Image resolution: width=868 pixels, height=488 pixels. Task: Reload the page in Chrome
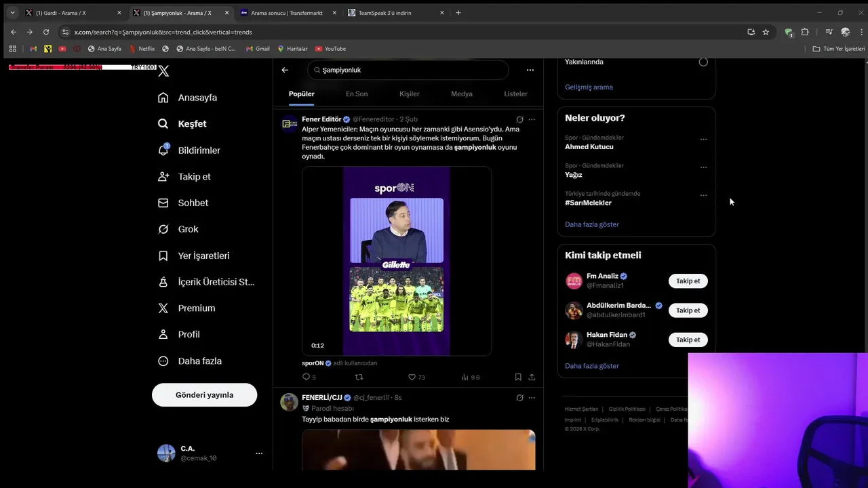(x=46, y=32)
